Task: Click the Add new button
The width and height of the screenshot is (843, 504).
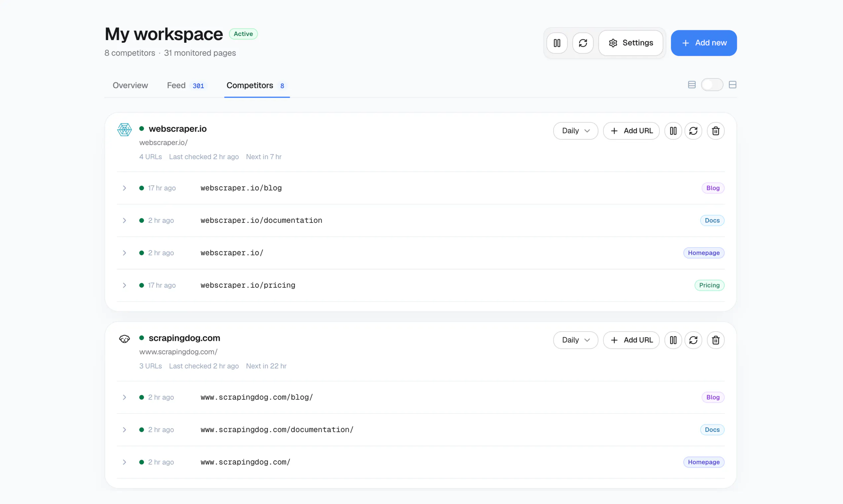Action: click(x=704, y=43)
